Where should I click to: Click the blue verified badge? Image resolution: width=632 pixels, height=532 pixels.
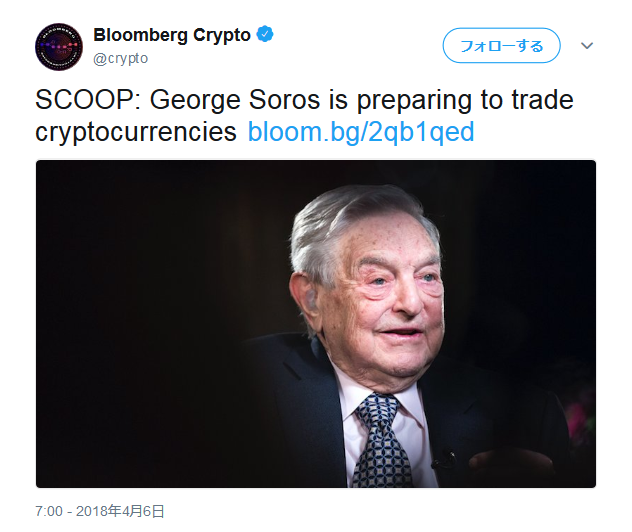pos(265,34)
